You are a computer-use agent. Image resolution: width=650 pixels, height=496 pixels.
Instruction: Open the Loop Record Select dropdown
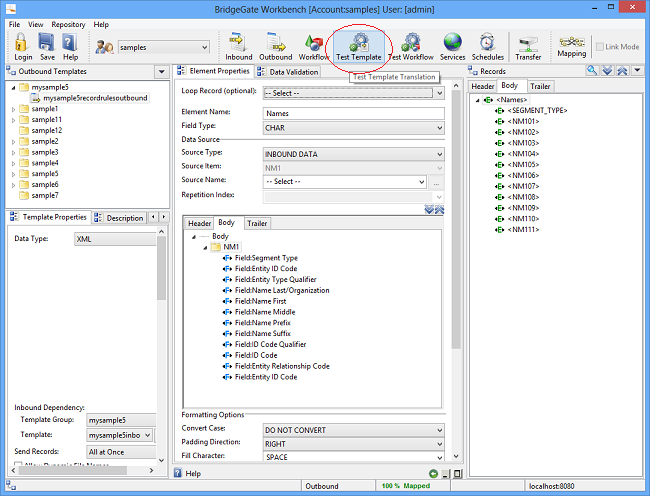[439, 93]
